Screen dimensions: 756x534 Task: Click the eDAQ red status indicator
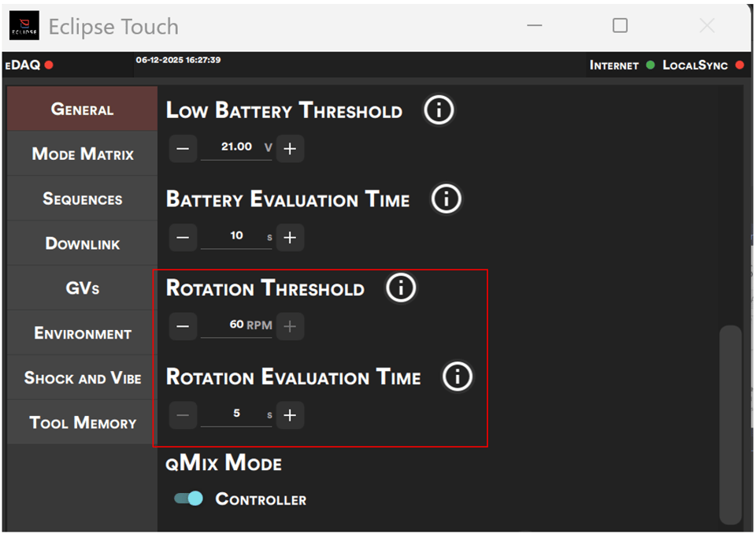(x=49, y=65)
